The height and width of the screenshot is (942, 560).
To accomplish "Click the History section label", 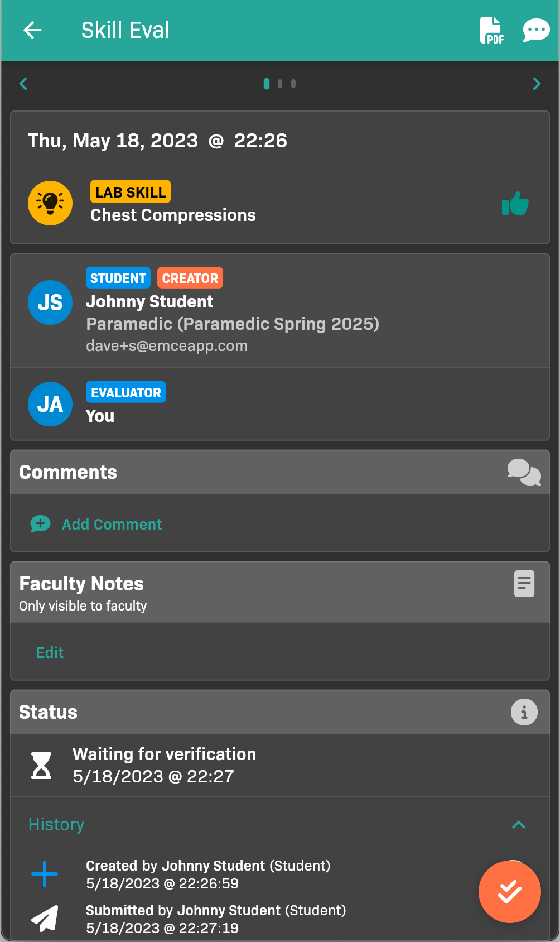I will click(x=56, y=824).
